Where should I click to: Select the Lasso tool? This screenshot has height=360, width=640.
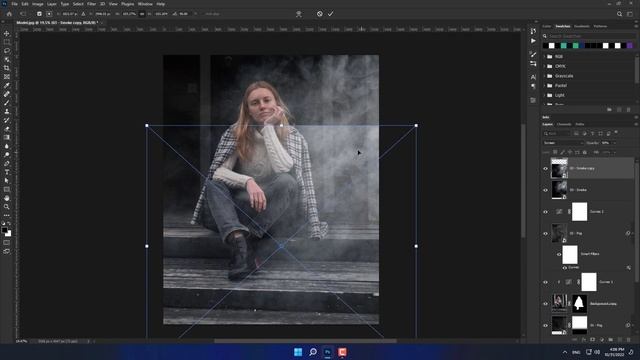(7, 51)
